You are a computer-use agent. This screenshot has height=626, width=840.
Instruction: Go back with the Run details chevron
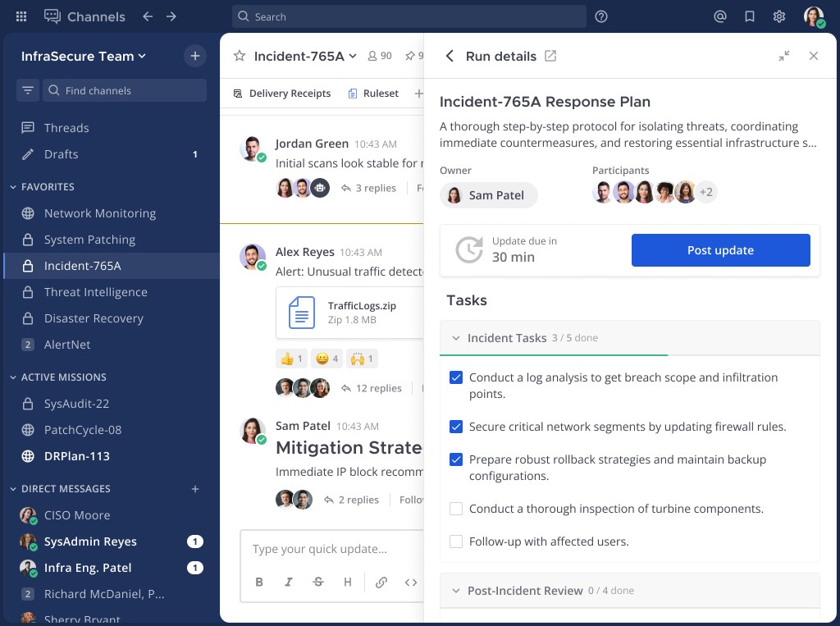(x=450, y=56)
